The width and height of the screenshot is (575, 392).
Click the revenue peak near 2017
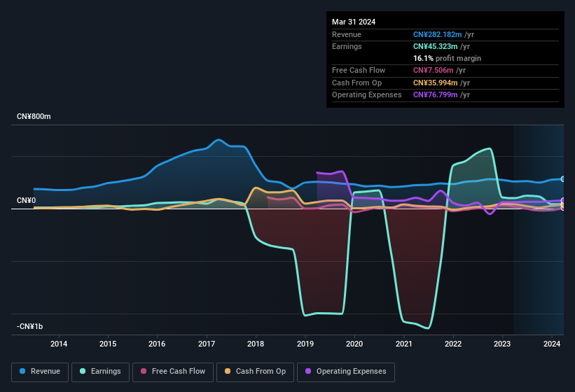coord(219,139)
